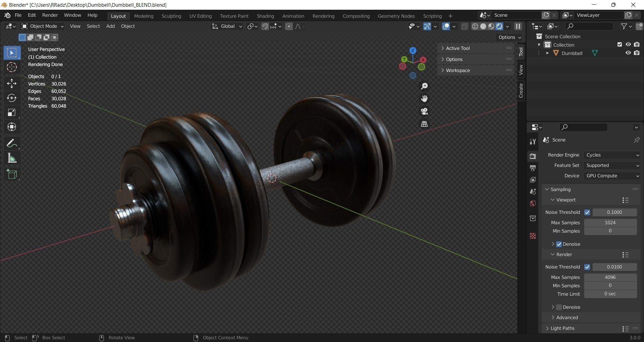Viewport: 644px width, 342px height.
Task: Click the add workspace plus button
Action: 450,16
